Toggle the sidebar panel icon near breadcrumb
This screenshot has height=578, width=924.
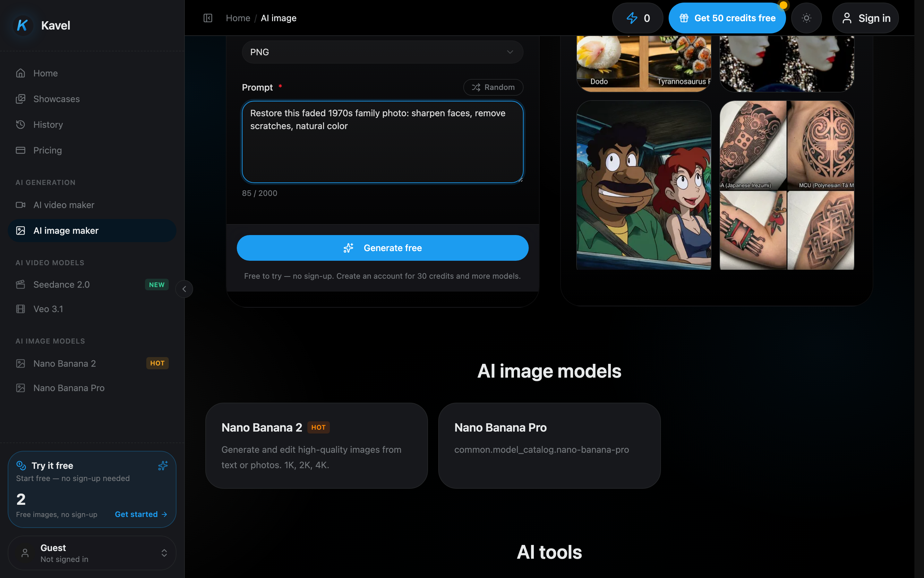pyautogui.click(x=208, y=18)
